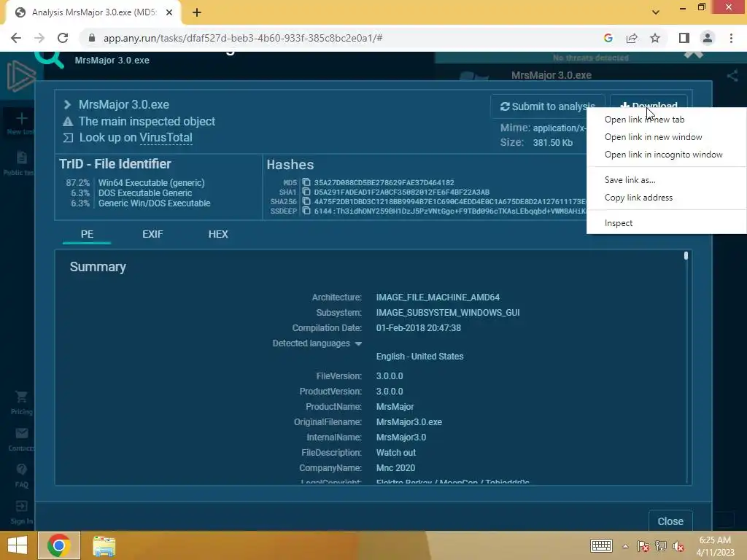Click the New task plus icon in sidebar
747x560 pixels.
21,119
